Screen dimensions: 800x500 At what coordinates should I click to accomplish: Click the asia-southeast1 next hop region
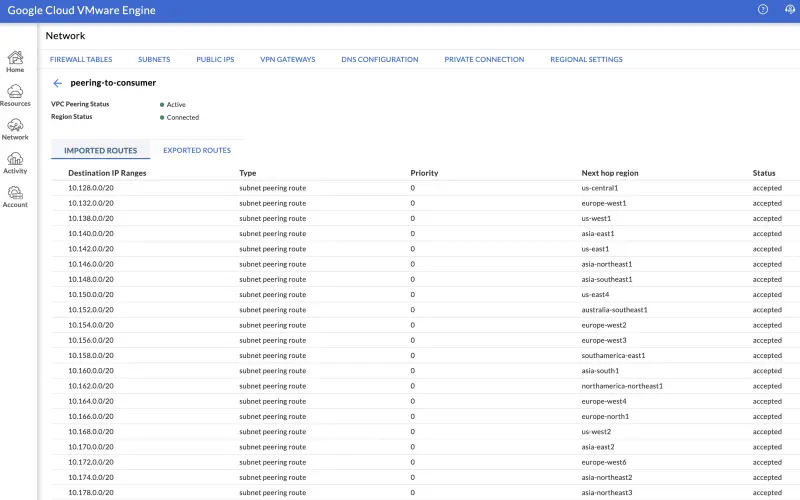[607, 280]
